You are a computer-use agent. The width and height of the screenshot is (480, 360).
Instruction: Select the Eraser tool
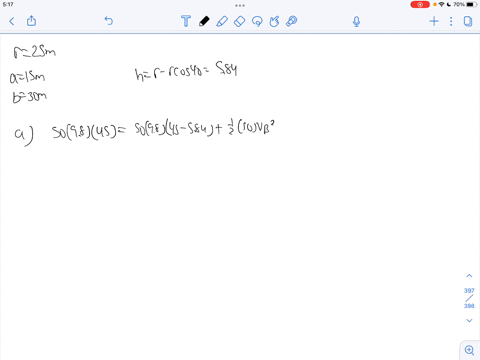click(x=239, y=21)
